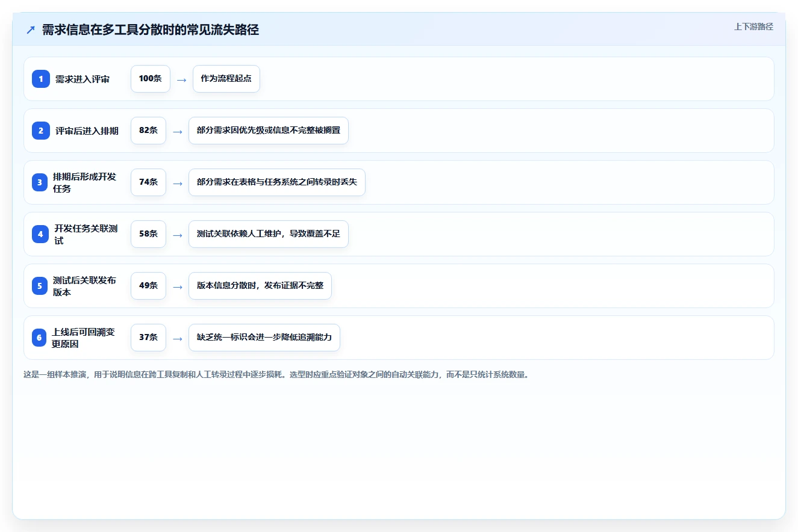
Task: Click the 缺乏统一标识会进一步降低追溯能力 note
Action: (x=264, y=338)
